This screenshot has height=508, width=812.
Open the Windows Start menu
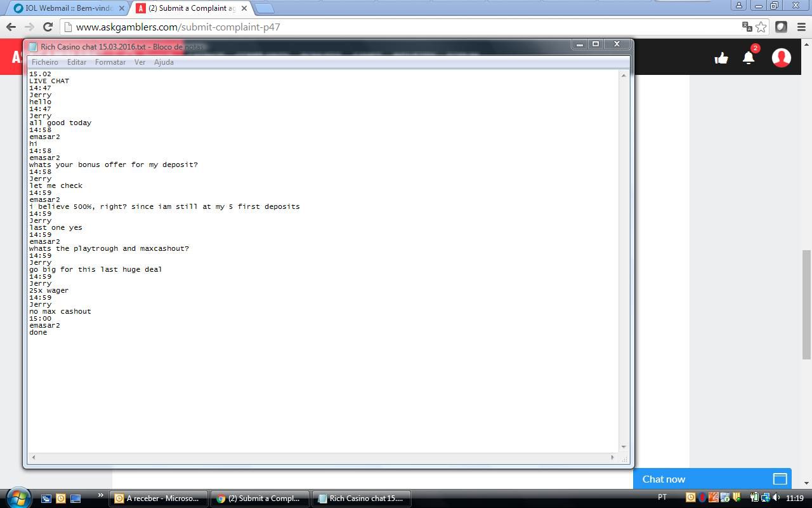[x=18, y=498]
